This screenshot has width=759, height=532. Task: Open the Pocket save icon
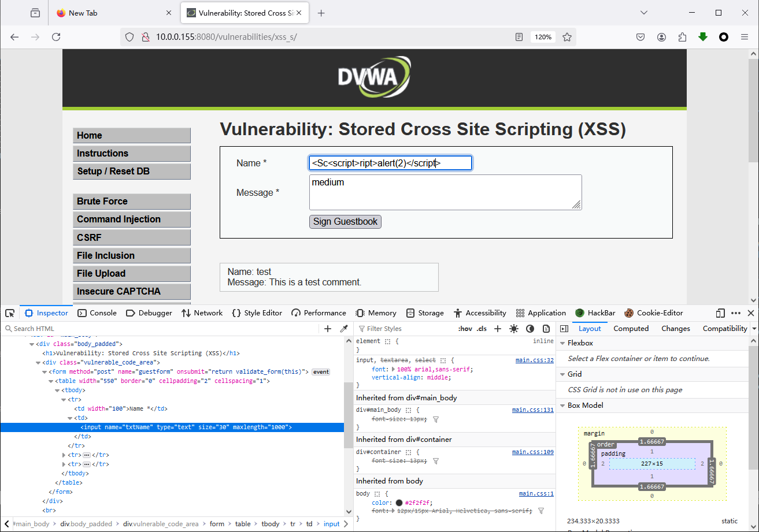[640, 37]
